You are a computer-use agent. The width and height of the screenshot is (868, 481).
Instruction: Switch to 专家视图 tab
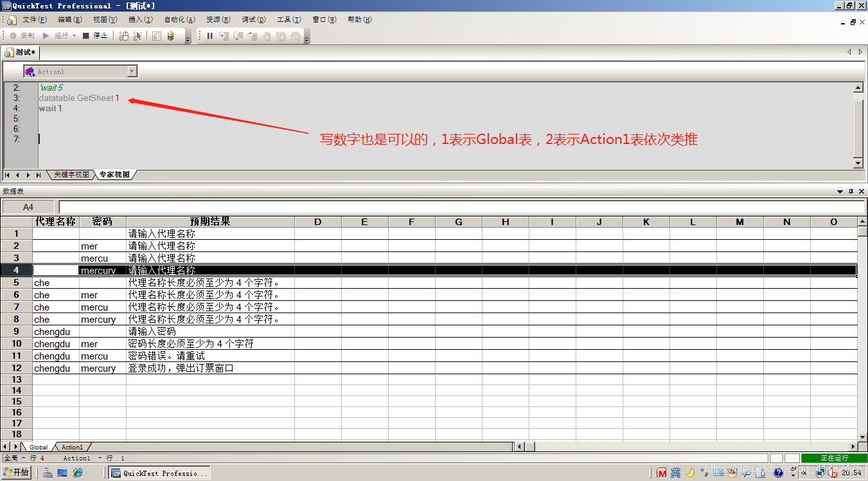point(114,175)
